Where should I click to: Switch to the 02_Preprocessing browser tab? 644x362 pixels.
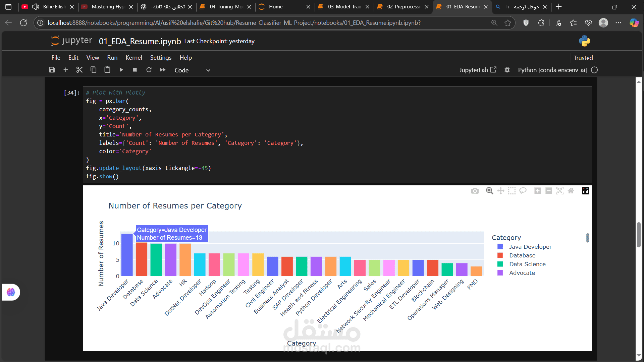point(403,7)
